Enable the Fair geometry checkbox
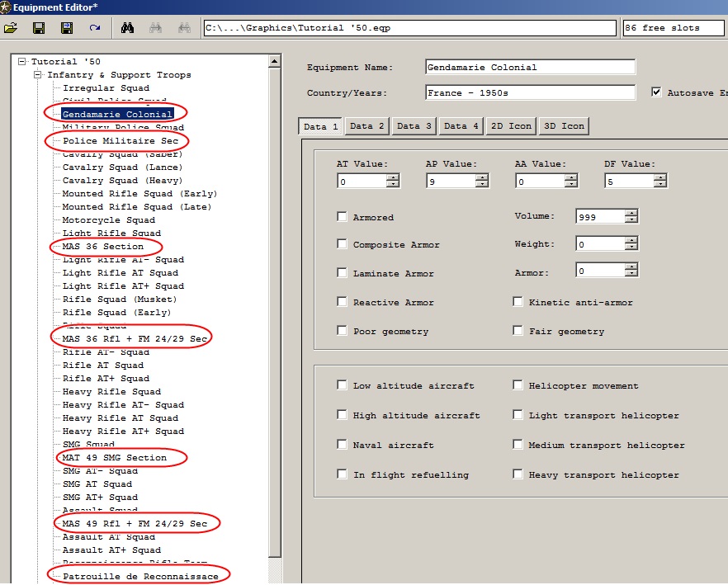This screenshot has height=585, width=728. 518,330
